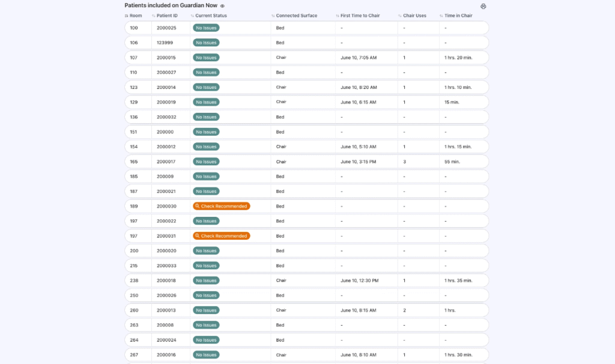Sort the Connected Surface column via icon

(273, 16)
